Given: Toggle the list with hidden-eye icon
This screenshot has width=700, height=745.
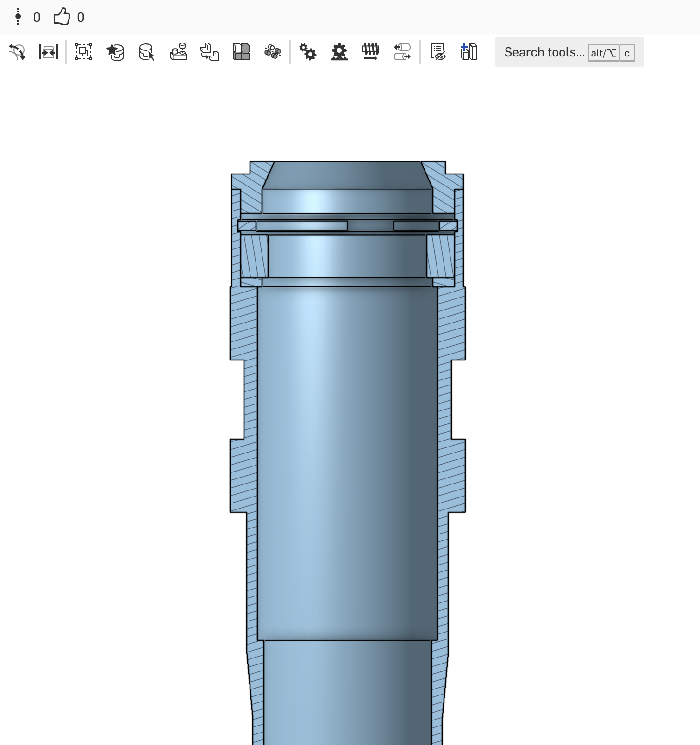Looking at the screenshot, I should pos(437,52).
